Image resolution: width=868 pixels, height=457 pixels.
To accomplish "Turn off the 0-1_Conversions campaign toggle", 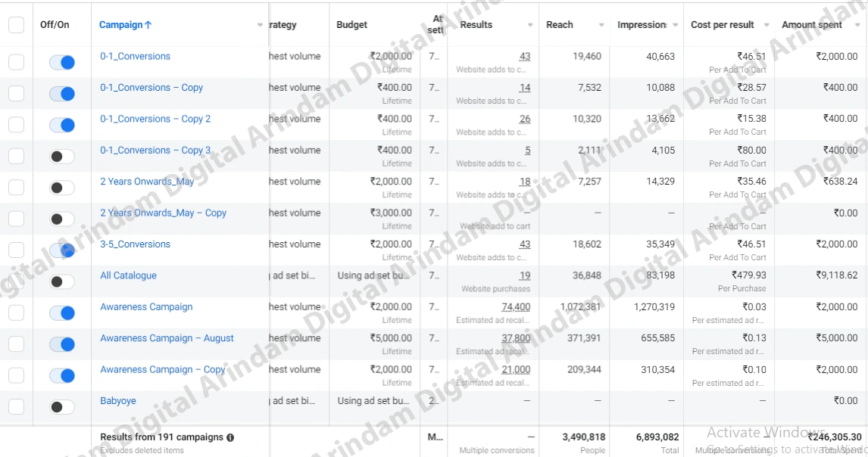I will pyautogui.click(x=62, y=63).
